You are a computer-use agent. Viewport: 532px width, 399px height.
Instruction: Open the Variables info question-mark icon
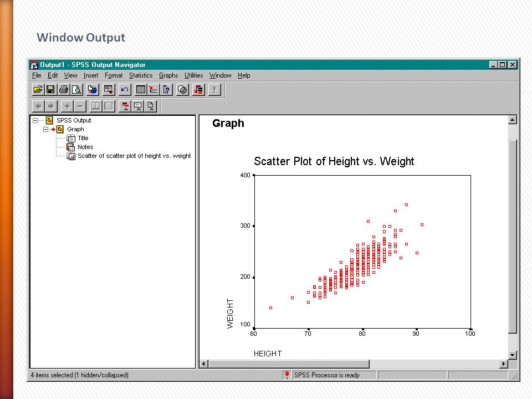pos(166,90)
